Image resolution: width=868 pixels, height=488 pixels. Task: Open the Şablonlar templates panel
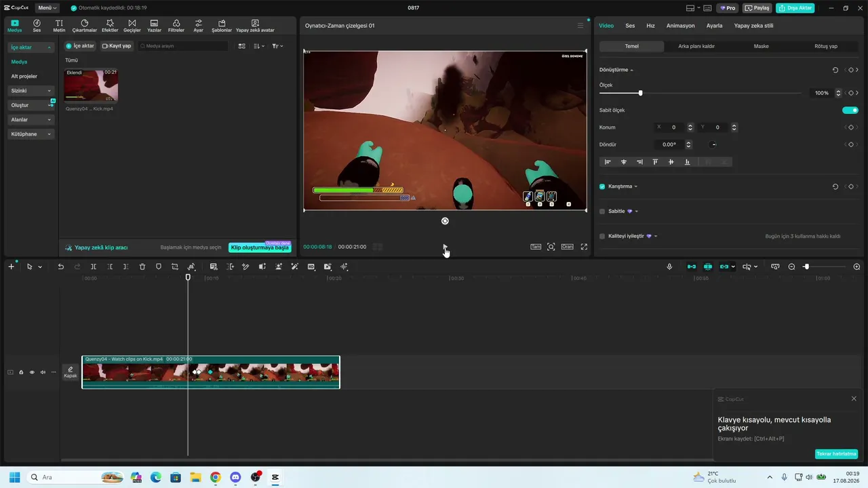click(222, 26)
